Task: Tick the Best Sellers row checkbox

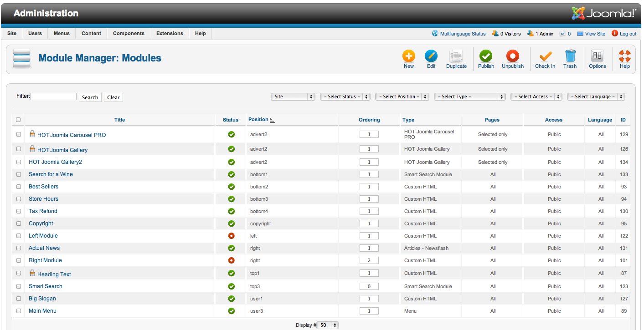Action: coord(19,187)
